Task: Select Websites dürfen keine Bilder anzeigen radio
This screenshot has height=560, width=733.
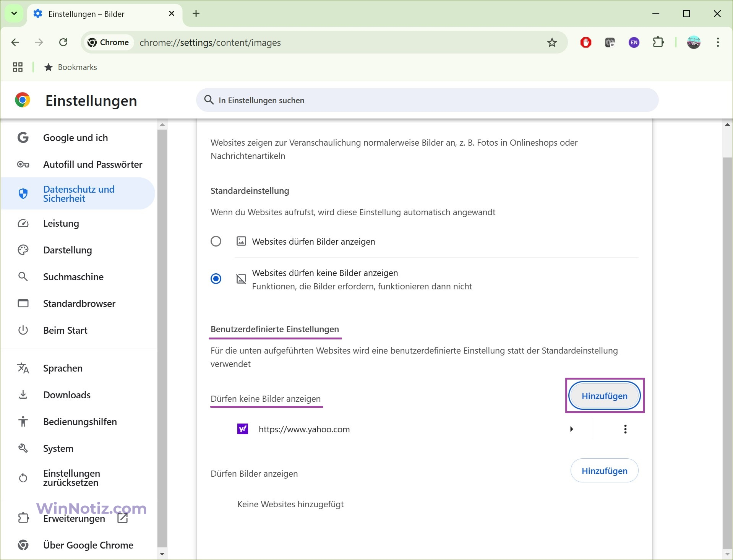Action: pyautogui.click(x=216, y=279)
